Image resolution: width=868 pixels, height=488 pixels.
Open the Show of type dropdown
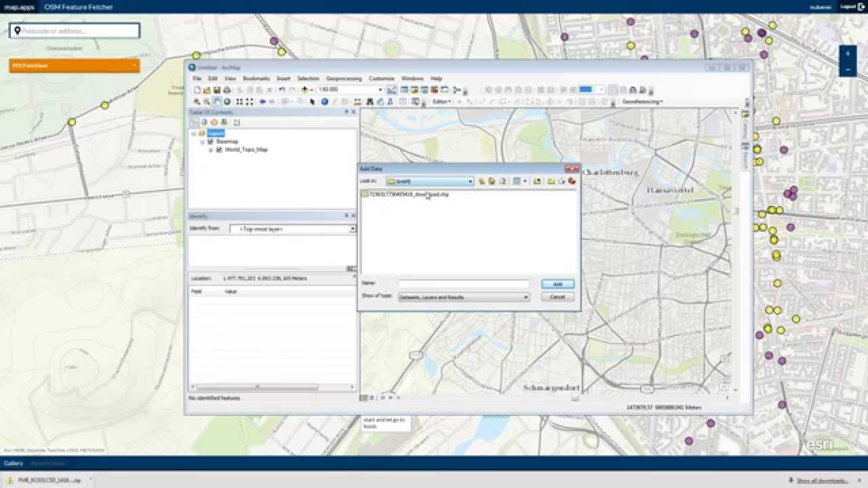click(x=526, y=297)
